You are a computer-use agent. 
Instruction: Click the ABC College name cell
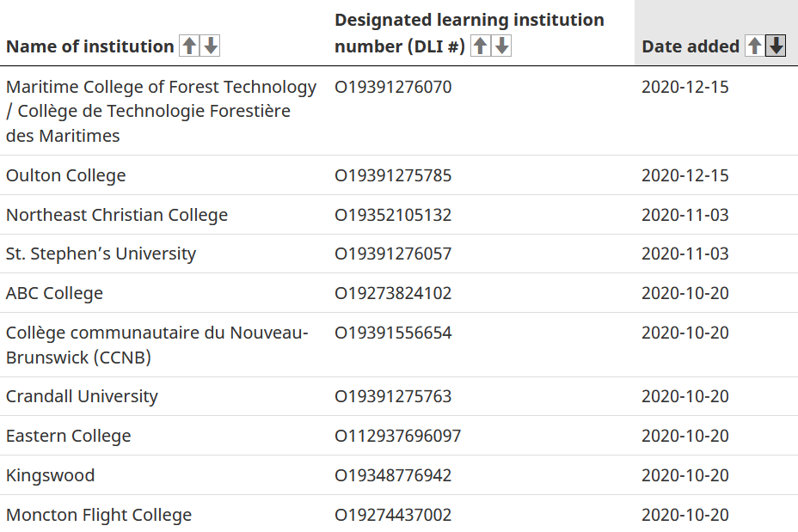54,293
